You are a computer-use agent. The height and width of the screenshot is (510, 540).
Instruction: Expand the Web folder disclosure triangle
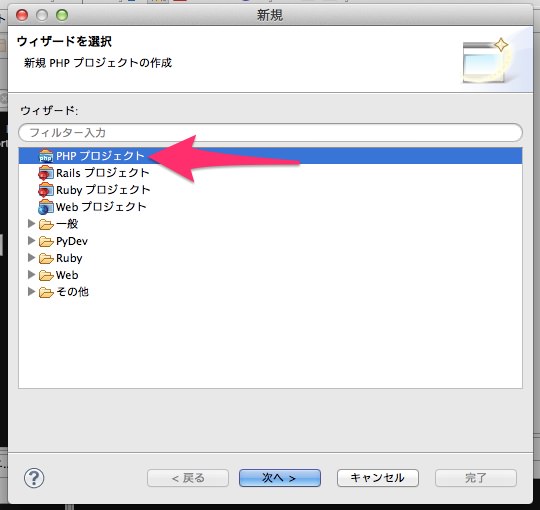click(31, 274)
